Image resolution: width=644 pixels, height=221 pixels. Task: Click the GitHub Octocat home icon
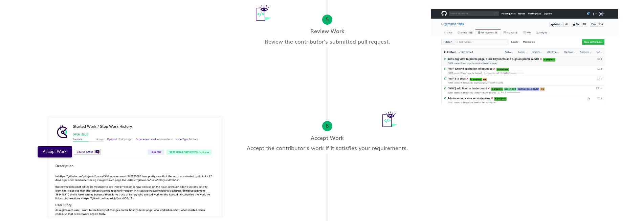[x=444, y=14]
